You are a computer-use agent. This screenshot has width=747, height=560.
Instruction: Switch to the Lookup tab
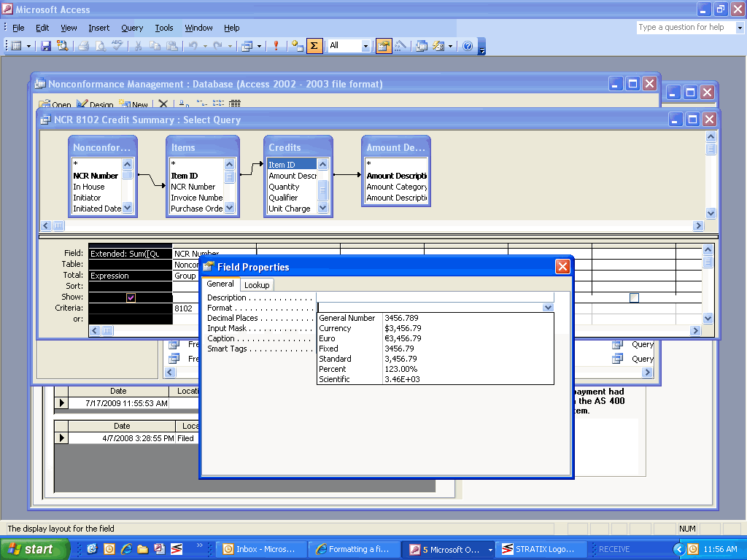[x=257, y=285]
